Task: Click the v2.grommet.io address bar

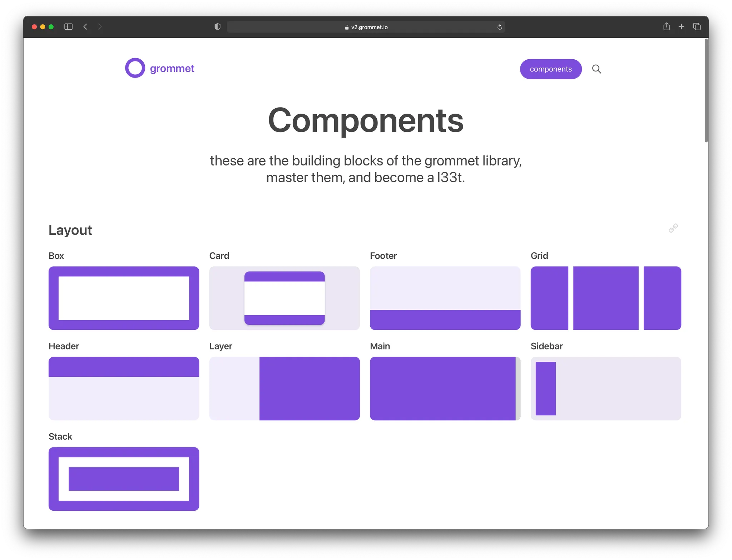Action: tap(366, 27)
